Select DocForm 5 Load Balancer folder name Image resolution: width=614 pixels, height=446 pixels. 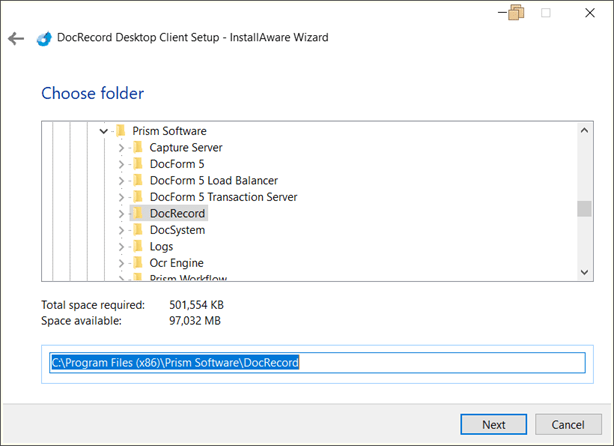(214, 180)
